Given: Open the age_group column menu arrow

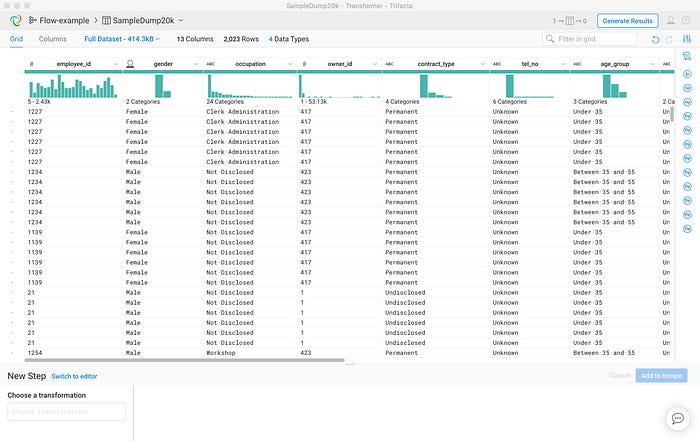Looking at the screenshot, I should point(653,64).
